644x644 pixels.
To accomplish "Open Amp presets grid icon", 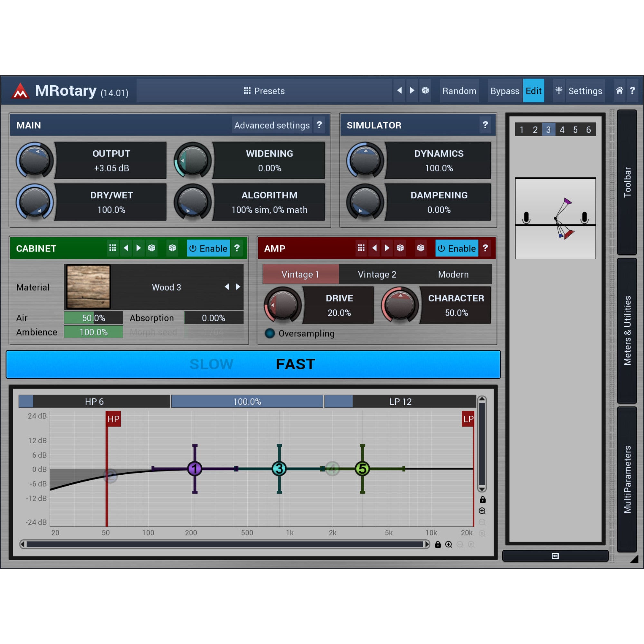I will coord(361,248).
